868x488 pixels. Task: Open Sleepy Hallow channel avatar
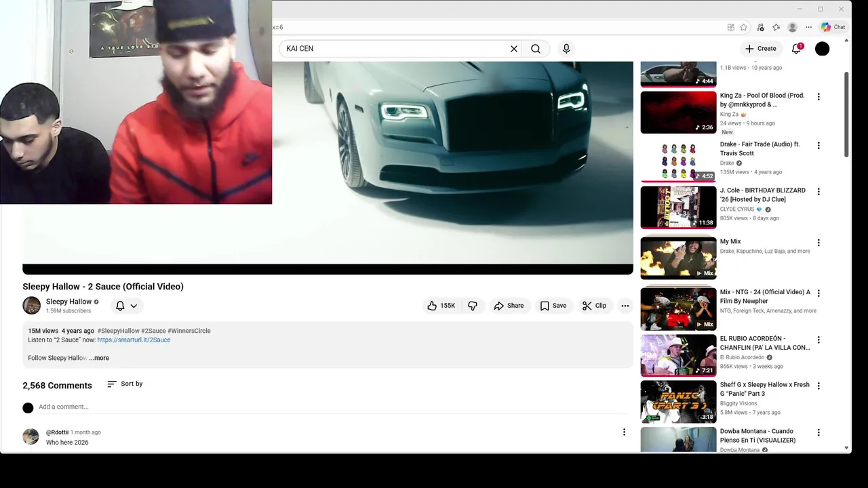(32, 306)
